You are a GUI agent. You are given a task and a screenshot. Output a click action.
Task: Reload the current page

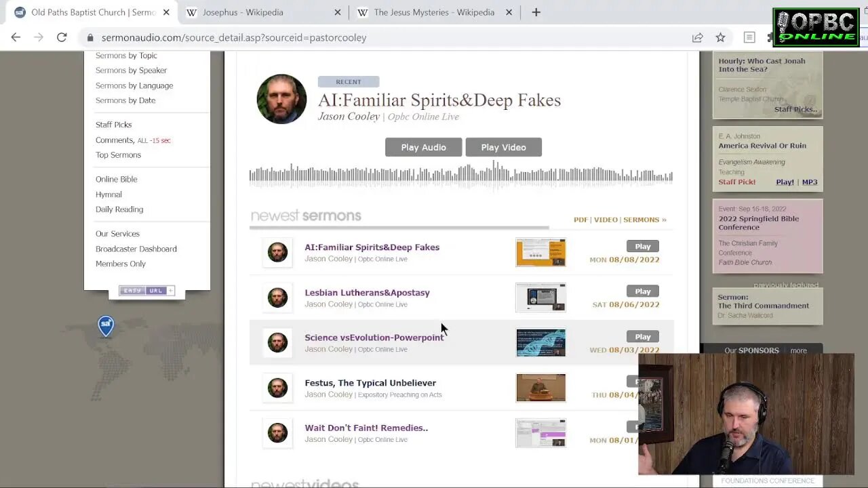click(x=62, y=37)
